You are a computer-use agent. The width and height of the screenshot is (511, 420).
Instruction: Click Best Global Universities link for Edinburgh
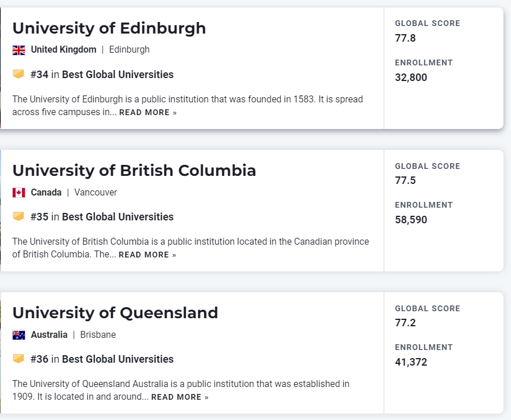click(x=117, y=74)
